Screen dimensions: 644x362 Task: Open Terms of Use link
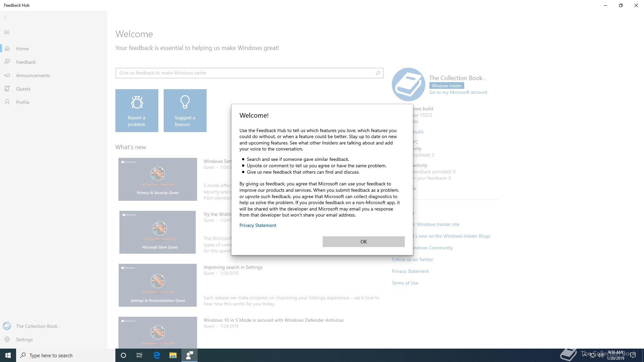click(405, 283)
